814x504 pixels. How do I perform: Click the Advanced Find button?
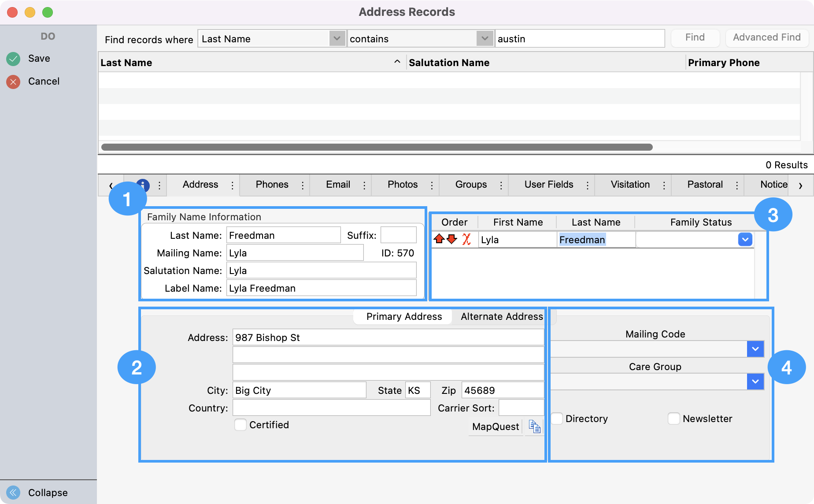pos(766,38)
